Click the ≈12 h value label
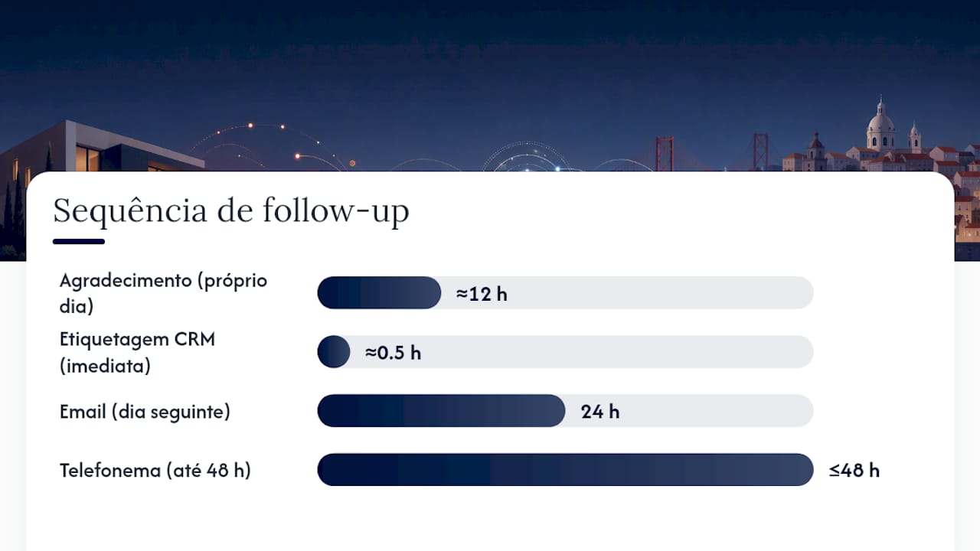The width and height of the screenshot is (980, 551). 482,294
